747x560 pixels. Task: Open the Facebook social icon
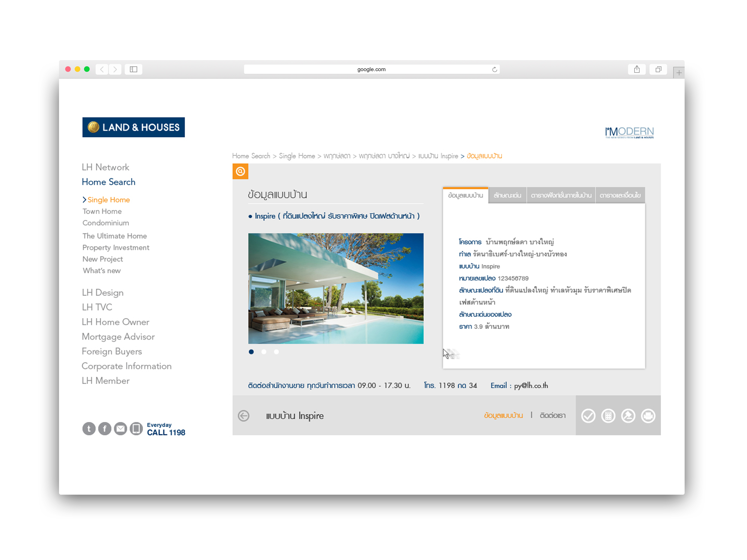[x=105, y=429]
